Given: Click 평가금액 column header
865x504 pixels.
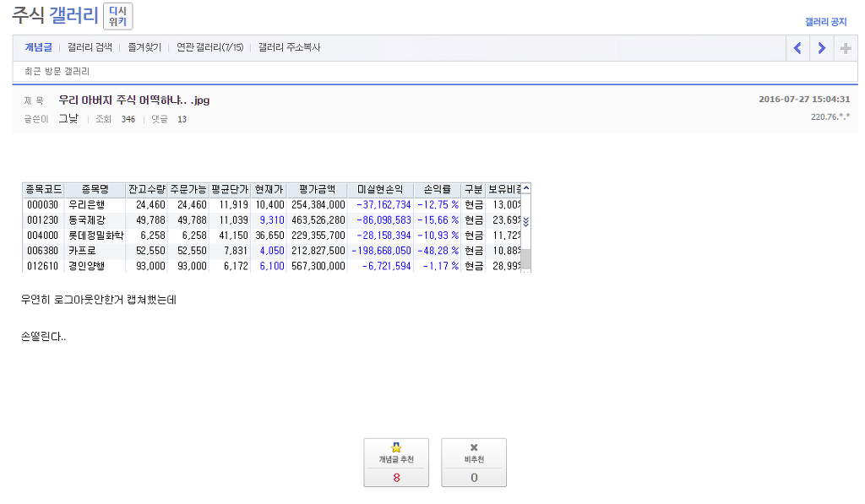Looking at the screenshot, I should tap(318, 190).
